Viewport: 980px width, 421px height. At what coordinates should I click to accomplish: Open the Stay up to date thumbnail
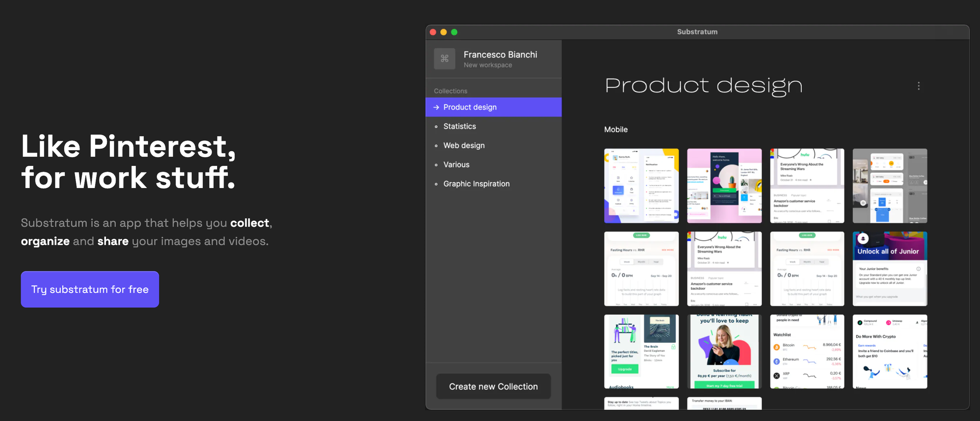641,403
